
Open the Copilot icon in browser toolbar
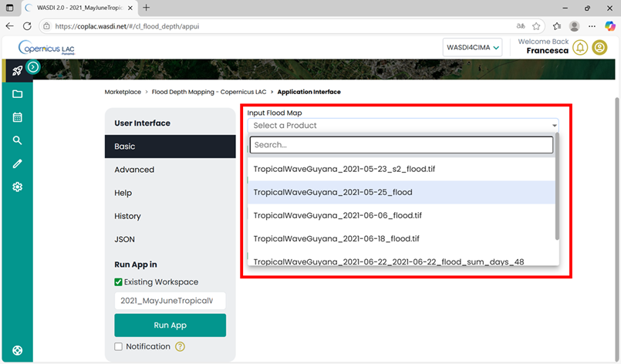610,26
